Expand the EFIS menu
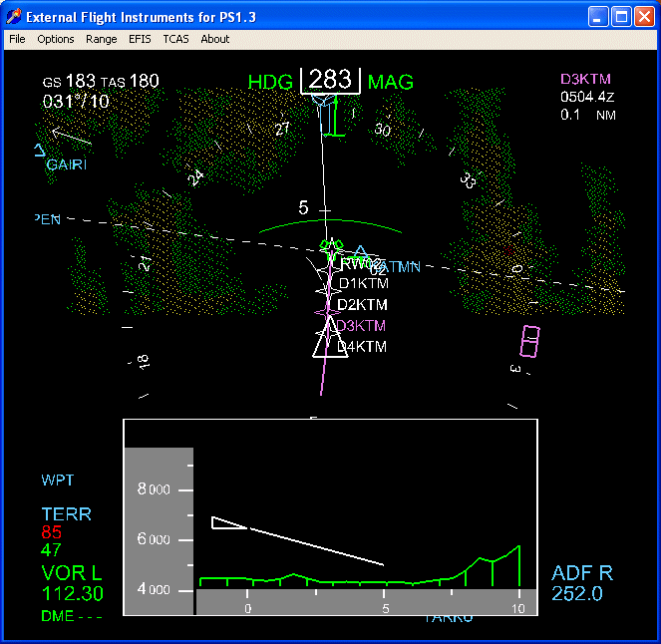661x644 pixels. (140, 39)
